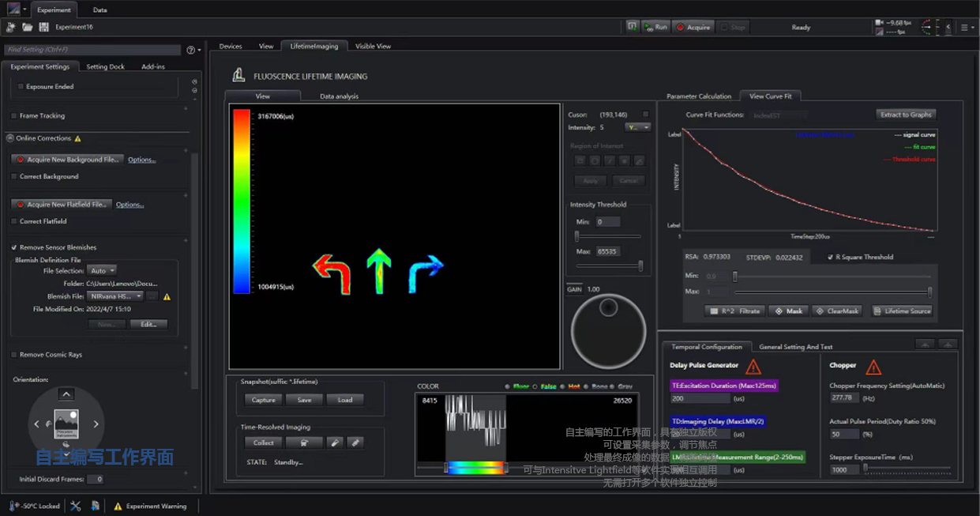This screenshot has height=516, width=980.
Task: Open the File Selection Auto dropdown
Action: (103, 270)
